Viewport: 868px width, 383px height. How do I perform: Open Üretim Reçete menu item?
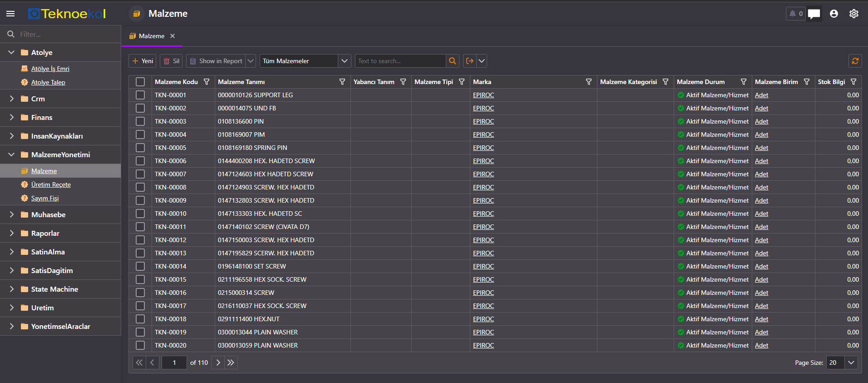click(51, 184)
